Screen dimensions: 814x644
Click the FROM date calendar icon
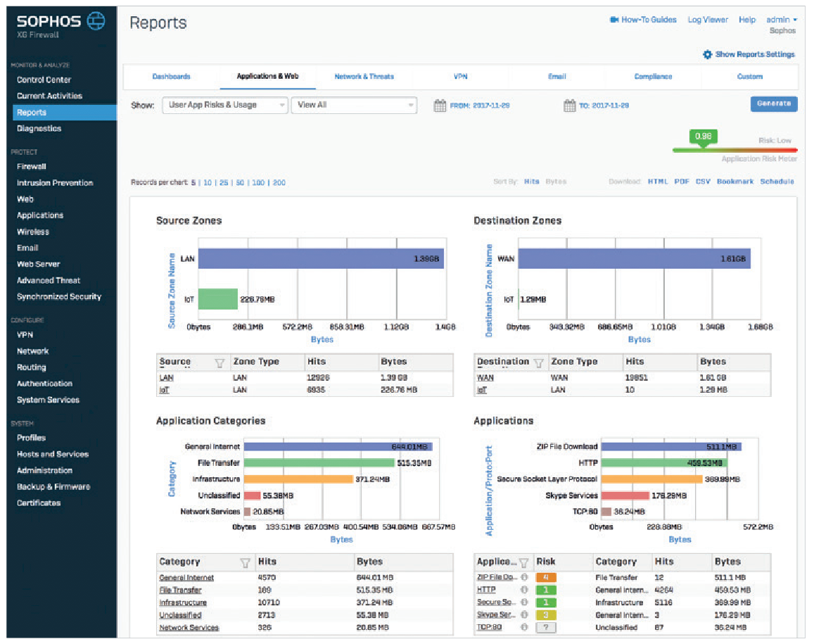pyautogui.click(x=440, y=106)
